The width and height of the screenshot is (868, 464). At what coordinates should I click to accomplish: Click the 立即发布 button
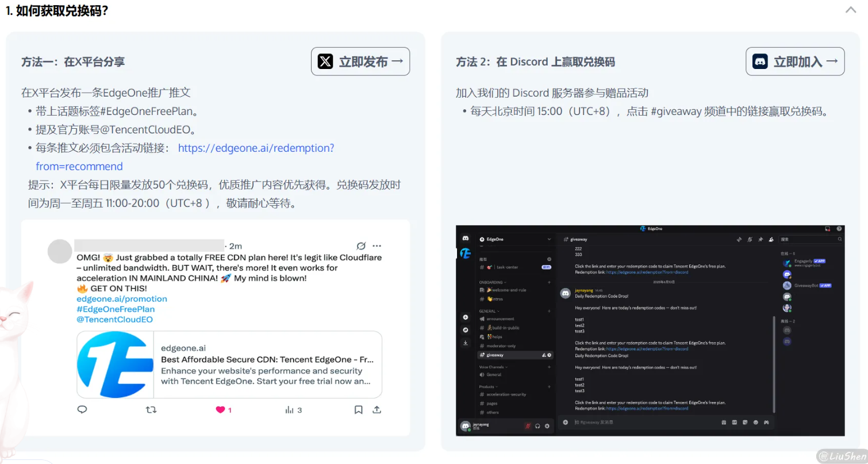(360, 62)
